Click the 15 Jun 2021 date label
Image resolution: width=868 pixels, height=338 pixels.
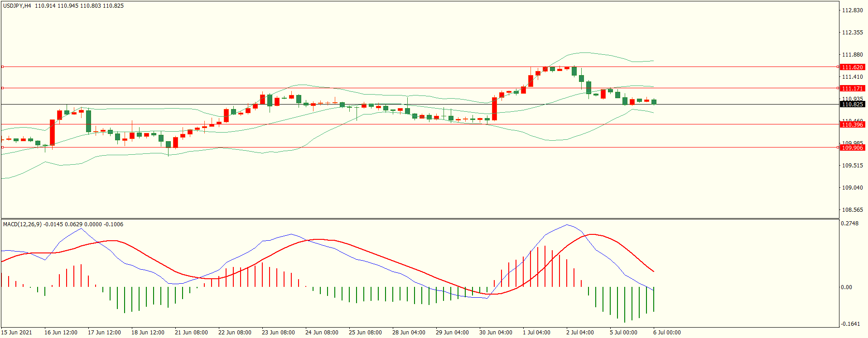click(17, 333)
